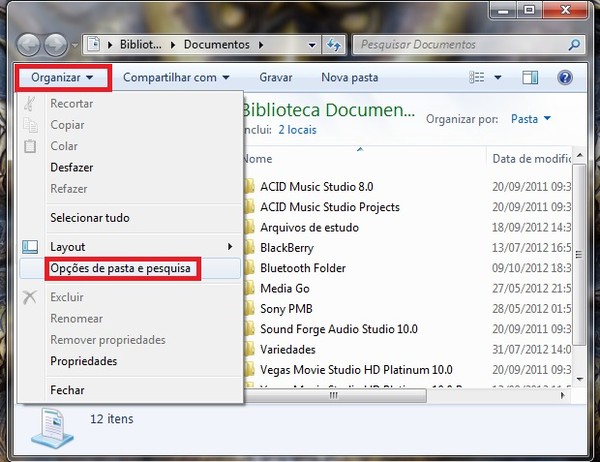Select the BlackBerry folder

pos(287,248)
